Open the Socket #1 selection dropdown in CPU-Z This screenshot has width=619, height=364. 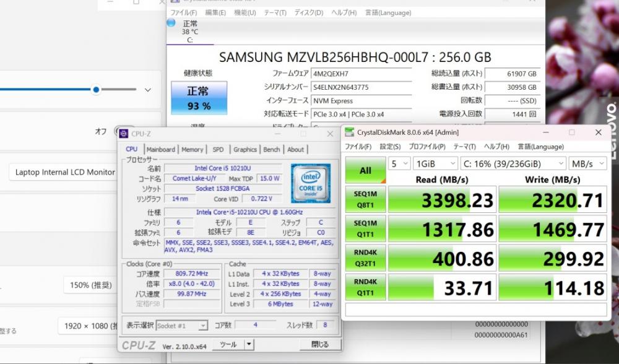coord(181,326)
